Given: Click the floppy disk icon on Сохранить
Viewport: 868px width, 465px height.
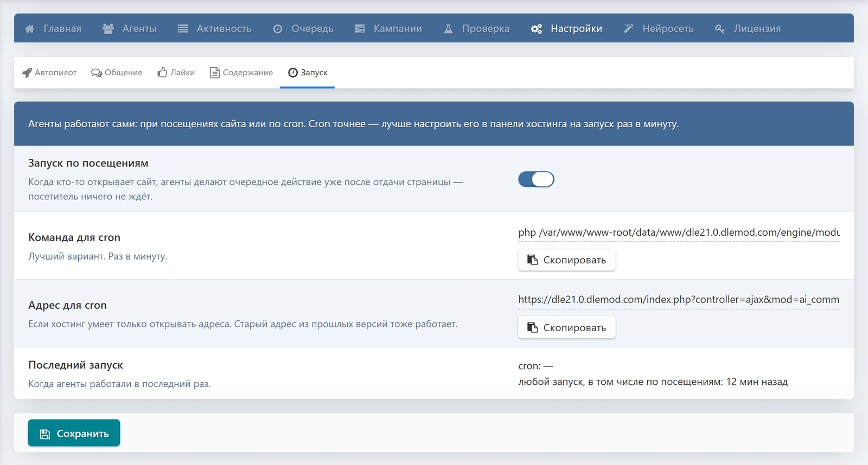Looking at the screenshot, I should click(x=45, y=434).
